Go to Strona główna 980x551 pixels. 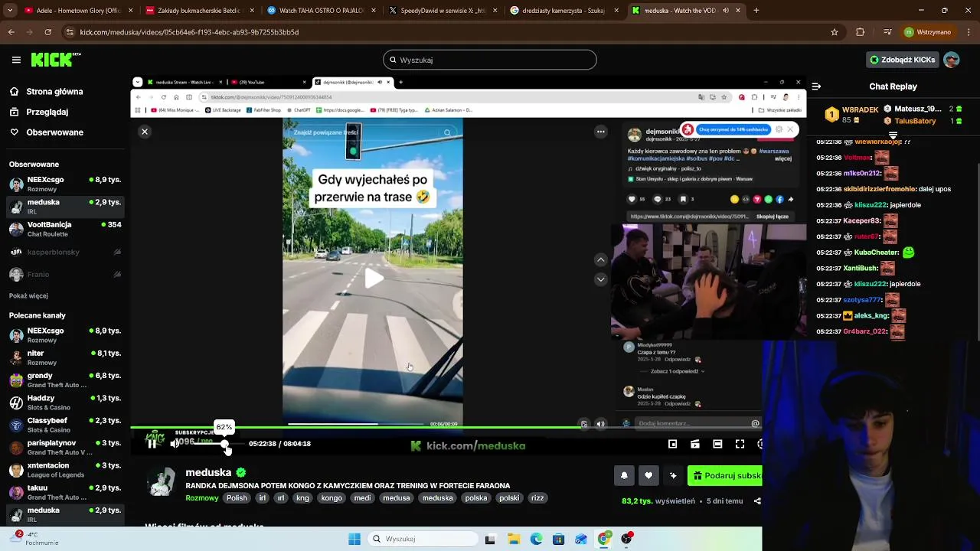point(54,92)
